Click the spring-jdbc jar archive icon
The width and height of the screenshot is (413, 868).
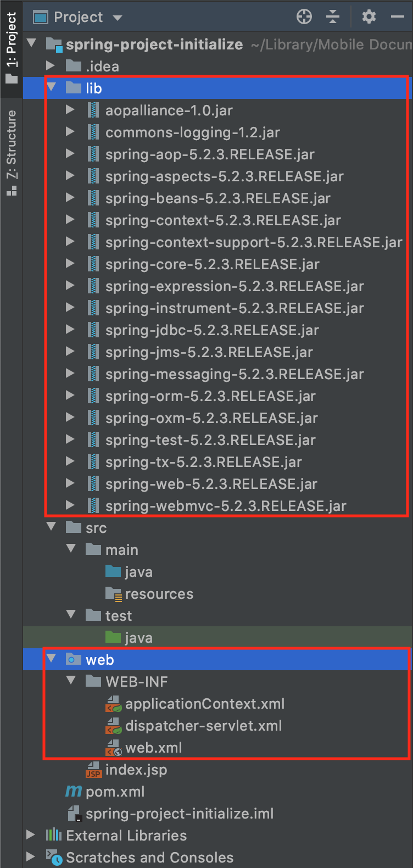[x=94, y=330]
